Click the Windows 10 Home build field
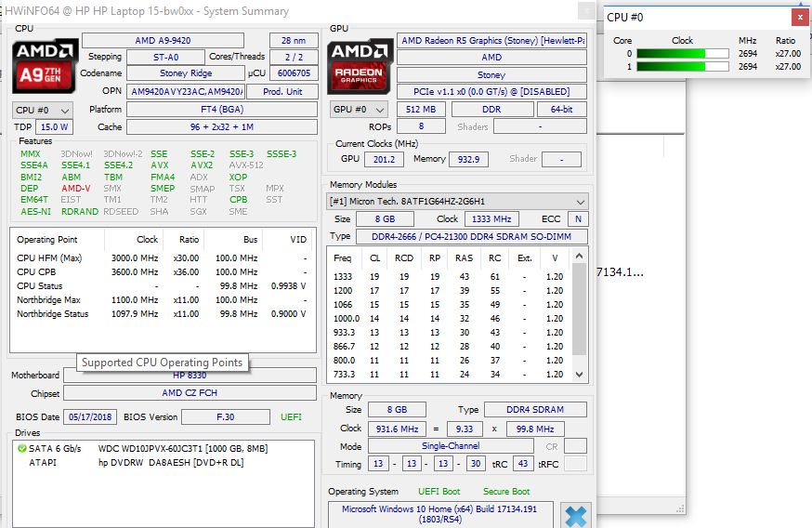 439,514
